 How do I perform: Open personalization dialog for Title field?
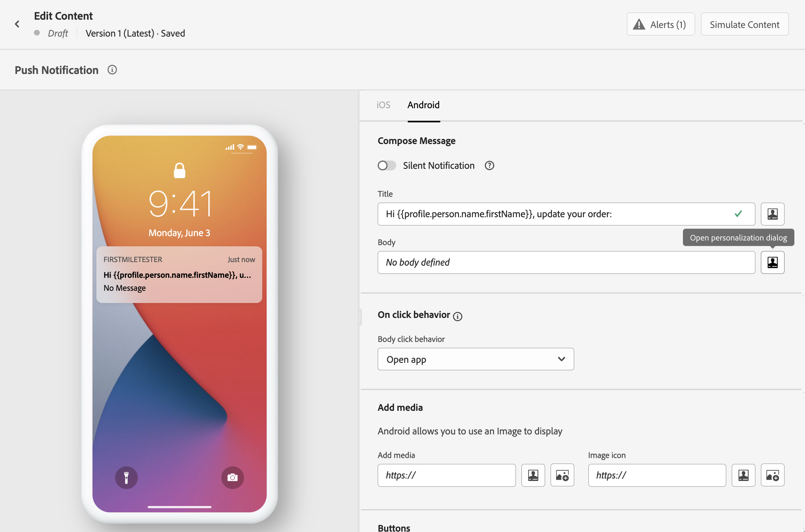[772, 214]
